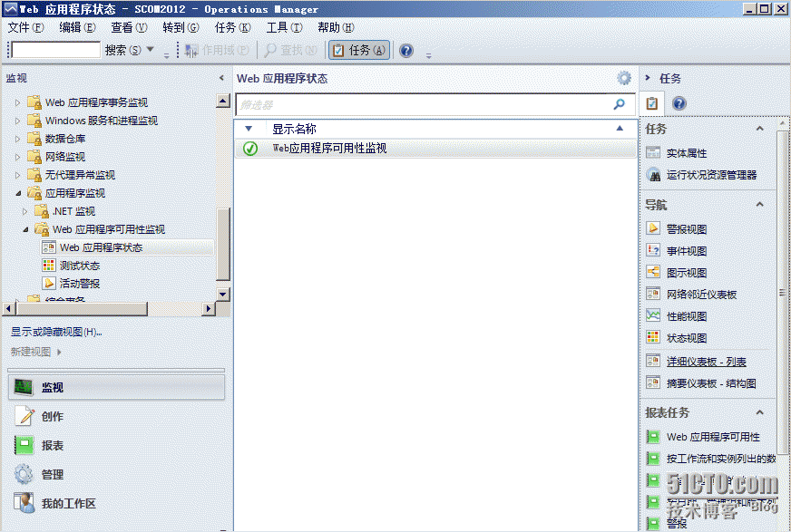Click the state column dropdown triangle
Image resolution: width=791 pixels, height=532 pixels.
click(x=249, y=129)
